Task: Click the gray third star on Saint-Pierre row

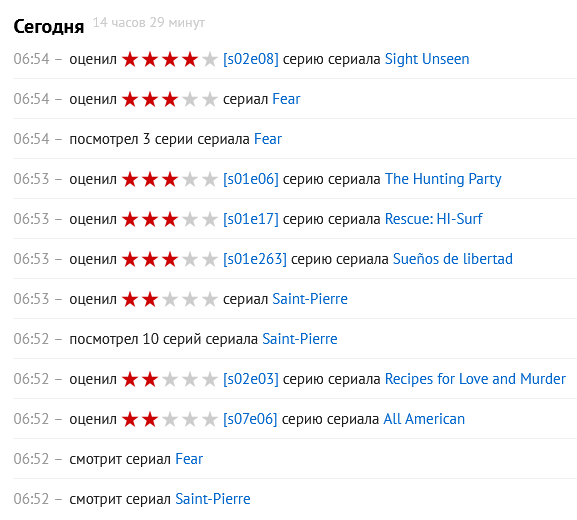Action: coord(170,300)
